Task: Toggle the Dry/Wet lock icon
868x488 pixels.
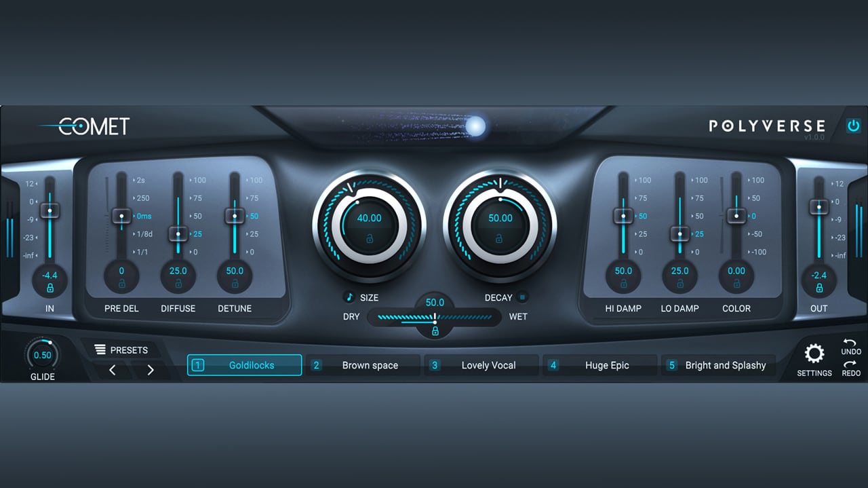Action: 435,331
